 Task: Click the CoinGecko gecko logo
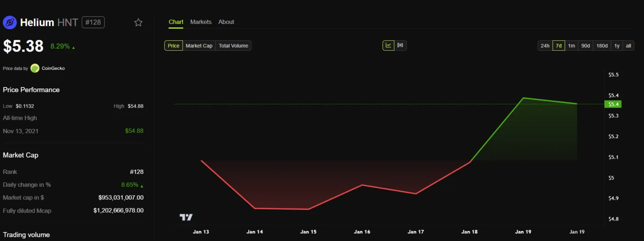[35, 68]
